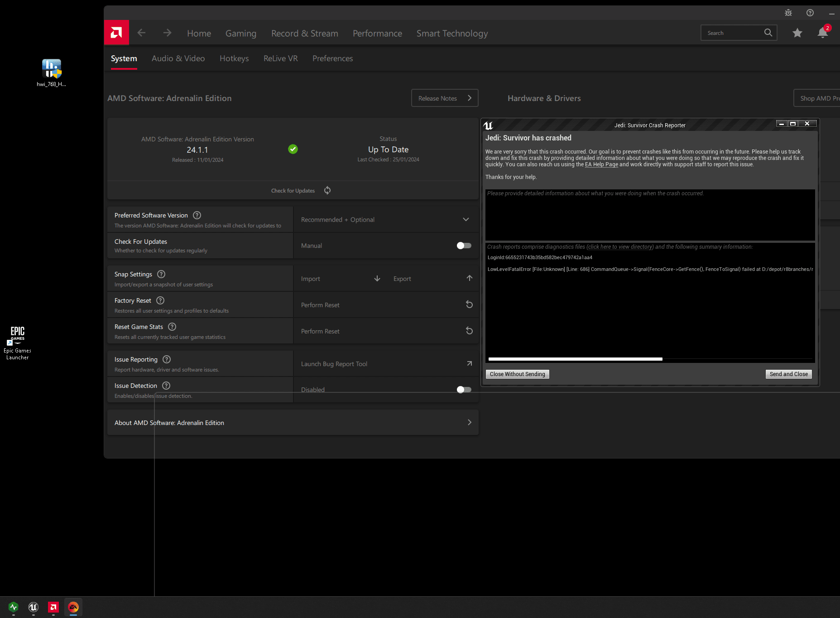Click the search magnifier icon
The width and height of the screenshot is (840, 618).
tap(768, 33)
